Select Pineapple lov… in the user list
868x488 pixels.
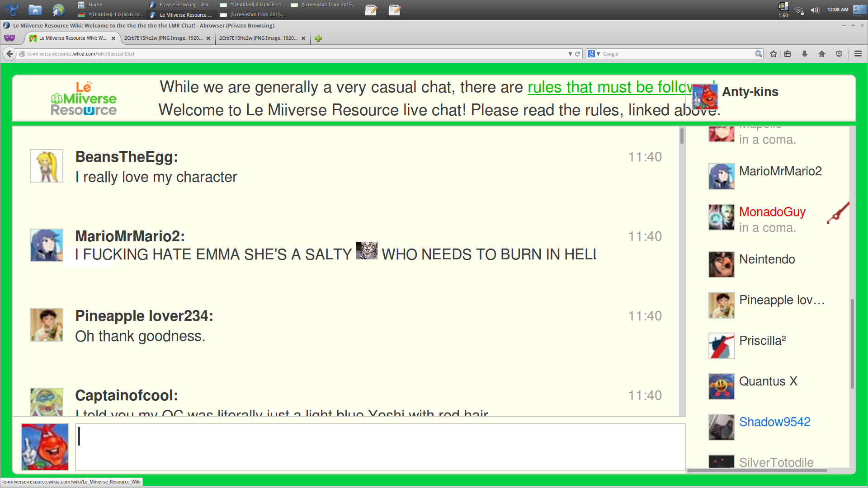[782, 300]
